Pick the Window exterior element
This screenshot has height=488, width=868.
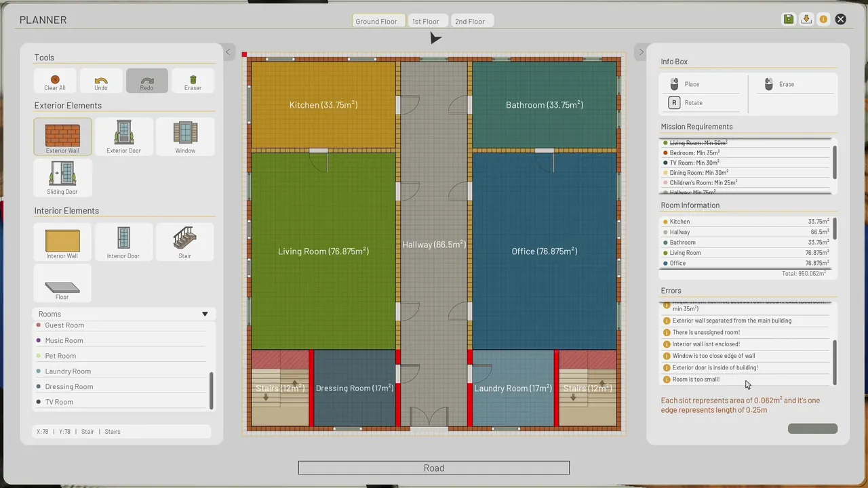185,137
